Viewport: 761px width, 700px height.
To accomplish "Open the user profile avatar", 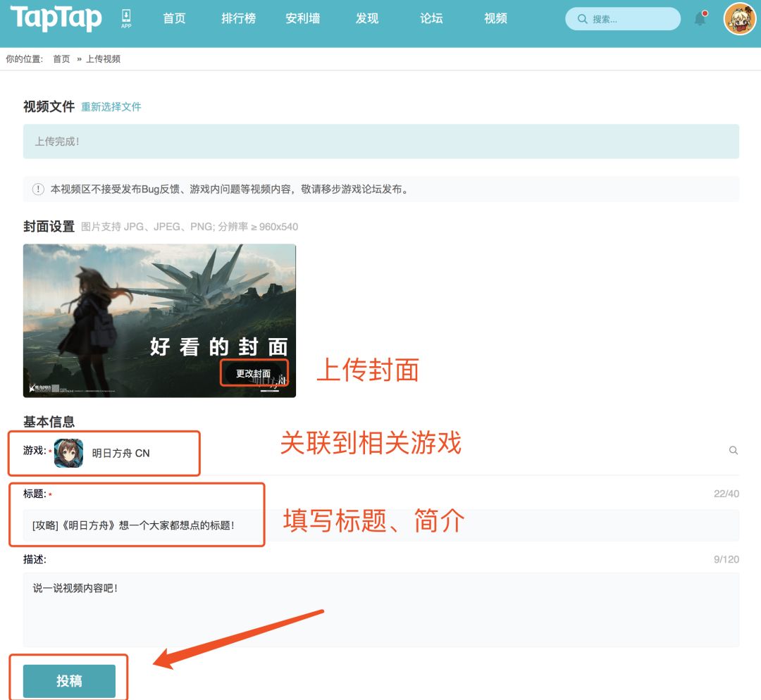I will 738,19.
